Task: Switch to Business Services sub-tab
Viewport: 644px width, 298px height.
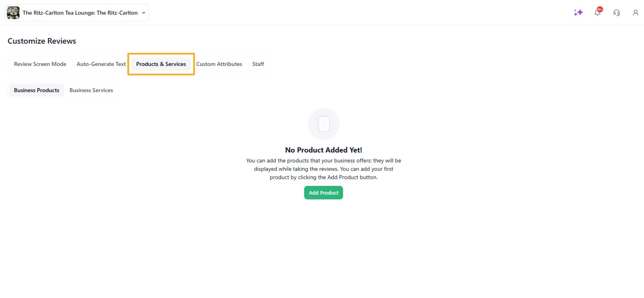Action: pos(91,90)
